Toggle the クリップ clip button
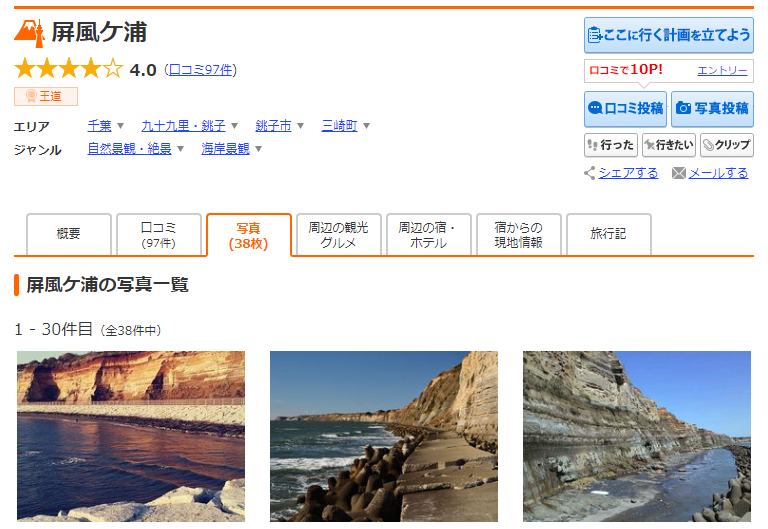The width and height of the screenshot is (768, 529). 727,145
